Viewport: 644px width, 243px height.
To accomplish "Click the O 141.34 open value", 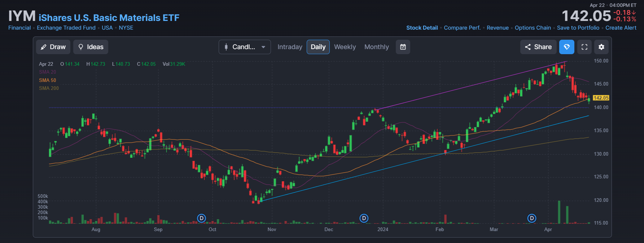I will 70,64.
